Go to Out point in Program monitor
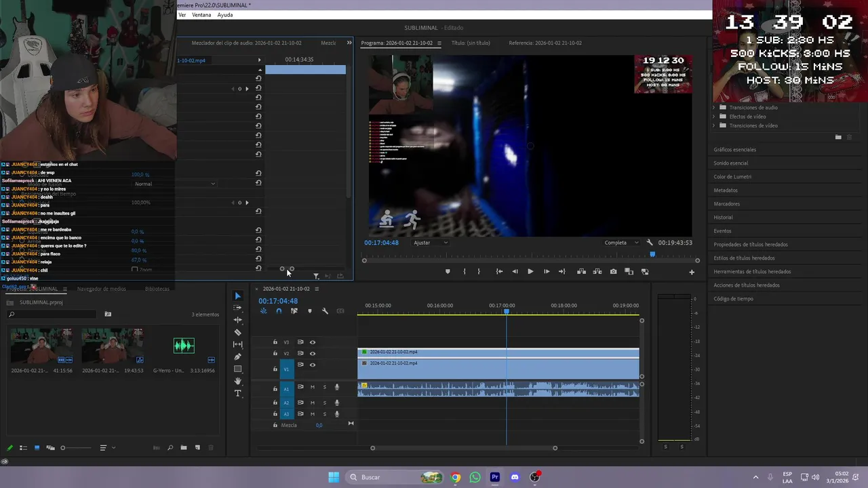The width and height of the screenshot is (868, 488). pos(561,272)
